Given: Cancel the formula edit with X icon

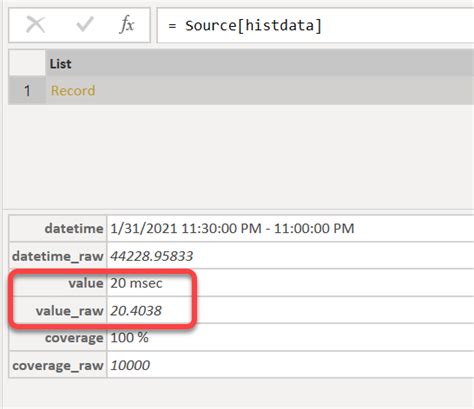Looking at the screenshot, I should pyautogui.click(x=35, y=25).
